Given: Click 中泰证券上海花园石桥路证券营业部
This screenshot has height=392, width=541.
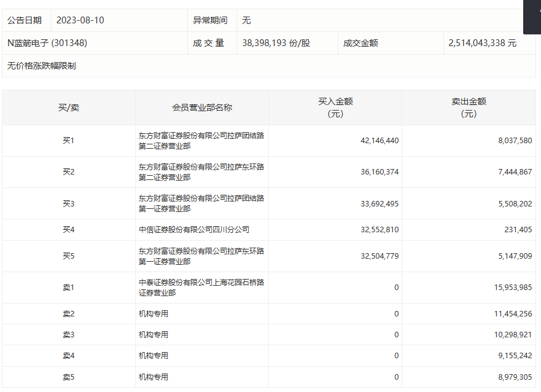Looking at the screenshot, I should click(x=201, y=288).
